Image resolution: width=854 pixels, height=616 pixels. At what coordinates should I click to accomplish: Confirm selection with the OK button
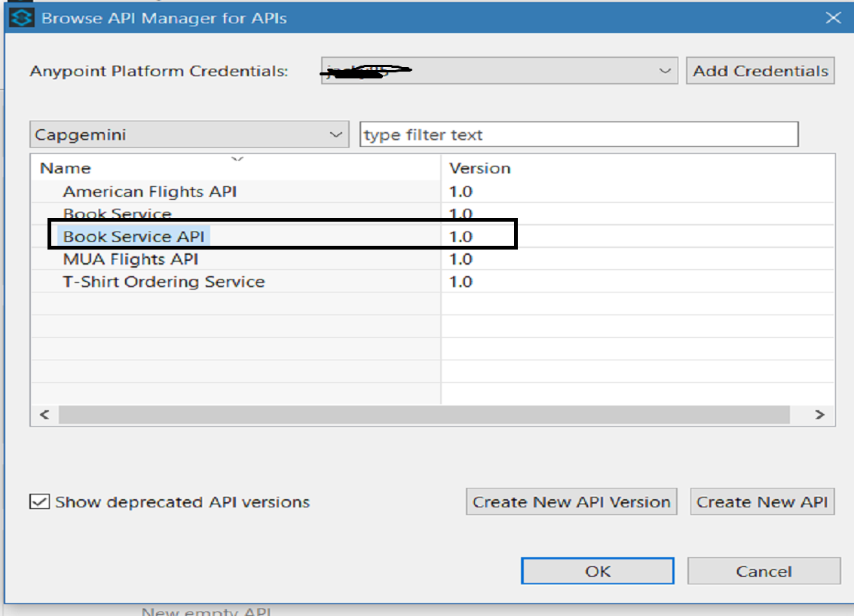pyautogui.click(x=598, y=571)
